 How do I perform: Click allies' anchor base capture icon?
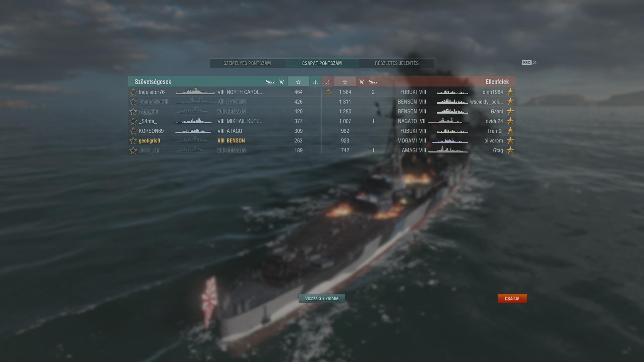click(315, 82)
